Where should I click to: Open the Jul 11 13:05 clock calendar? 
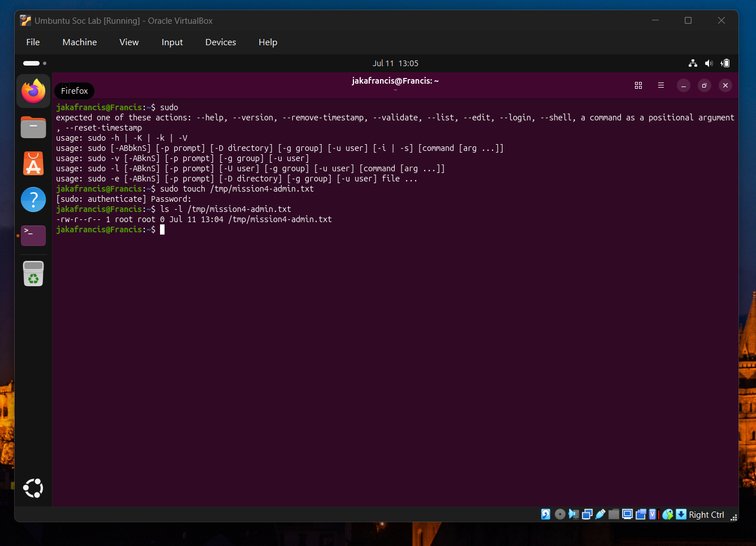pyautogui.click(x=395, y=63)
